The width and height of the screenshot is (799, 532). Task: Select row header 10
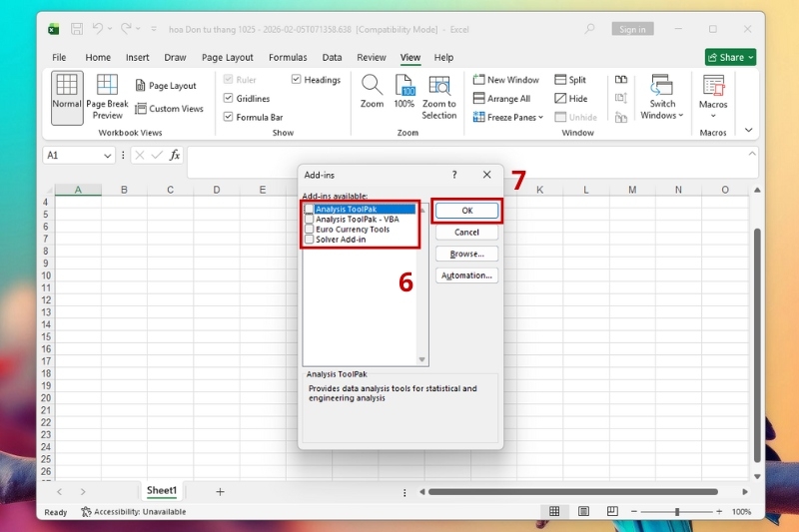pyautogui.click(x=46, y=275)
